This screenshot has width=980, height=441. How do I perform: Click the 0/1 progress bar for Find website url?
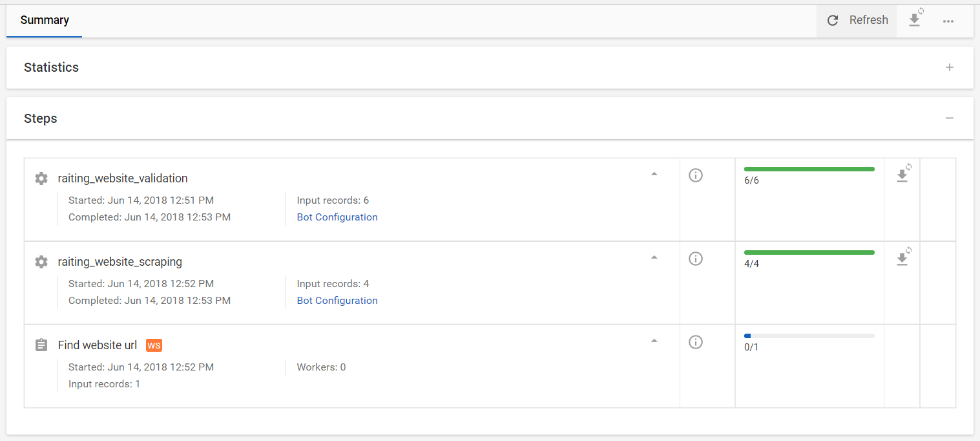[x=809, y=336]
